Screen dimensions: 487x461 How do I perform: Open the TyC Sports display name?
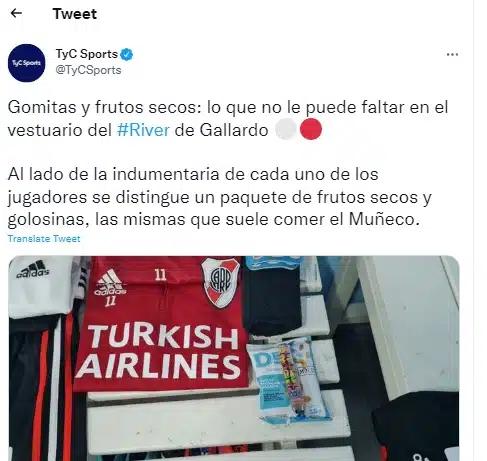click(87, 54)
